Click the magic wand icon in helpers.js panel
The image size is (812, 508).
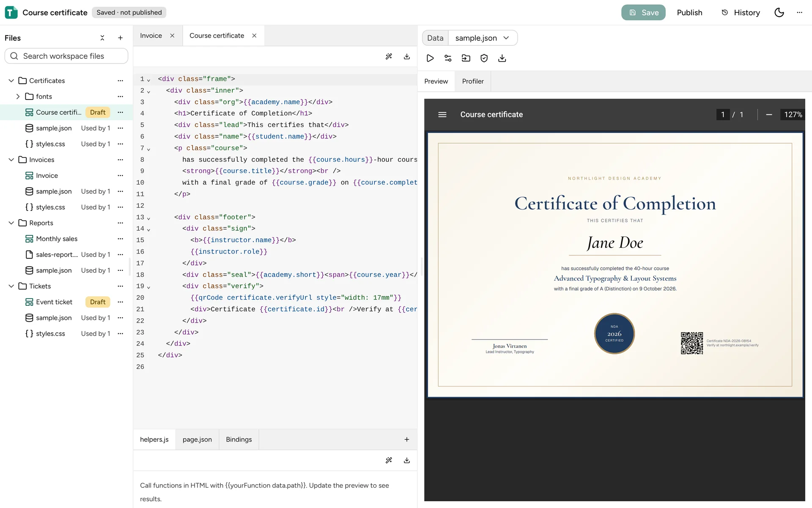(389, 461)
